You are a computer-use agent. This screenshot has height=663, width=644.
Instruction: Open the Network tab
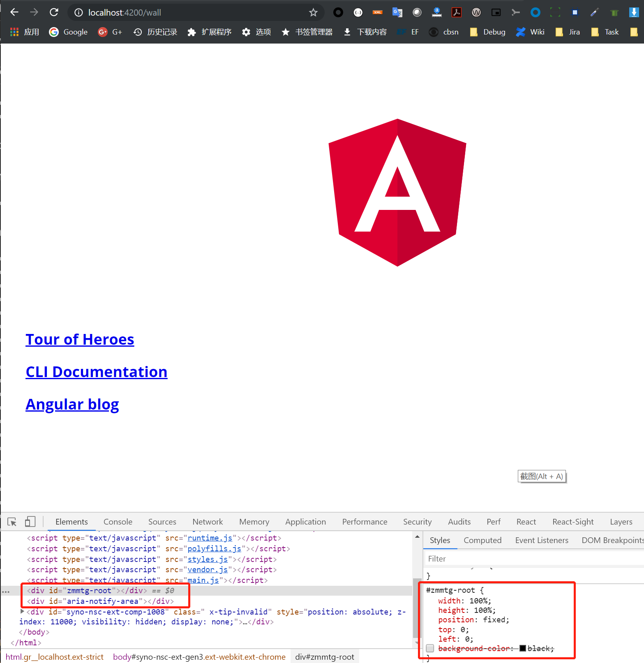[x=208, y=522]
